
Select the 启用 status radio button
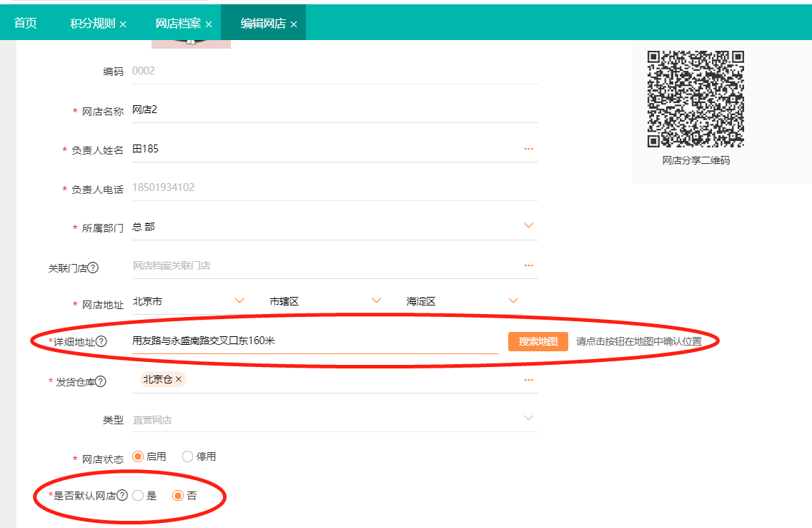138,456
